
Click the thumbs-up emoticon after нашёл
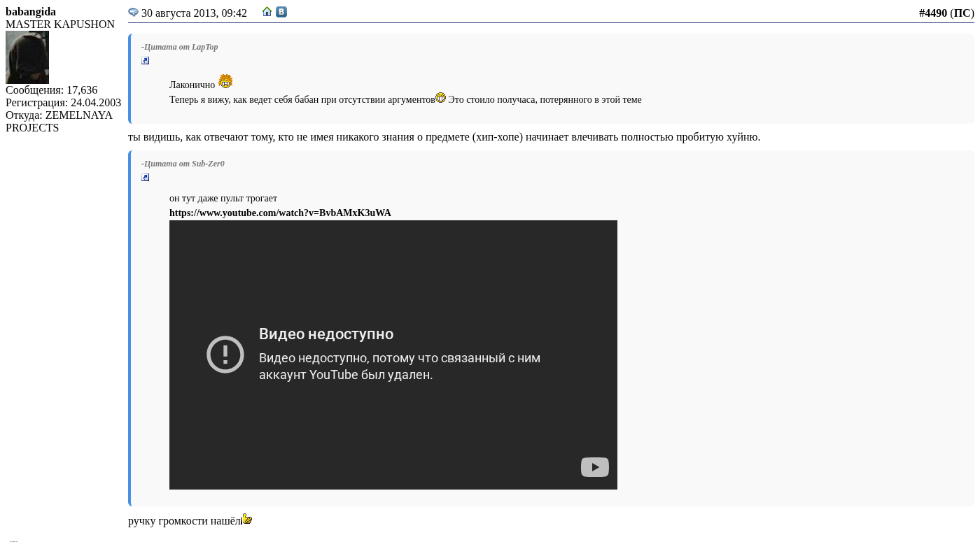247,519
